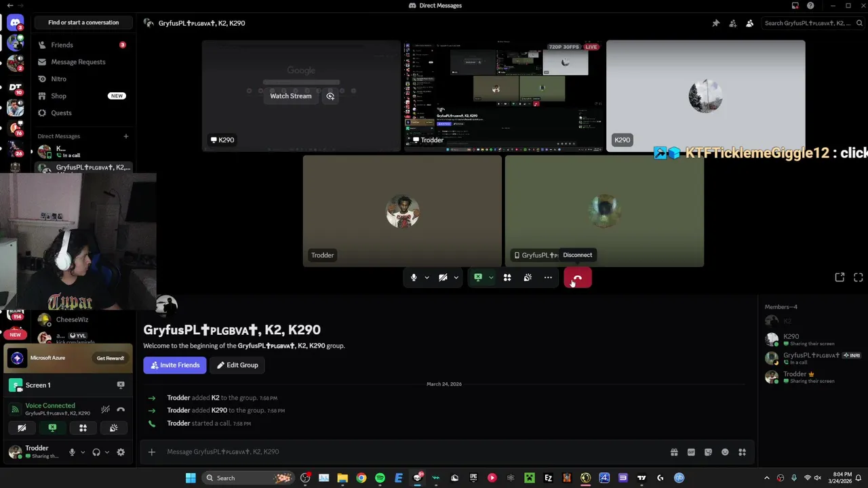This screenshot has height=488, width=868.
Task: Open Minecraft from taskbar
Action: pyautogui.click(x=529, y=478)
